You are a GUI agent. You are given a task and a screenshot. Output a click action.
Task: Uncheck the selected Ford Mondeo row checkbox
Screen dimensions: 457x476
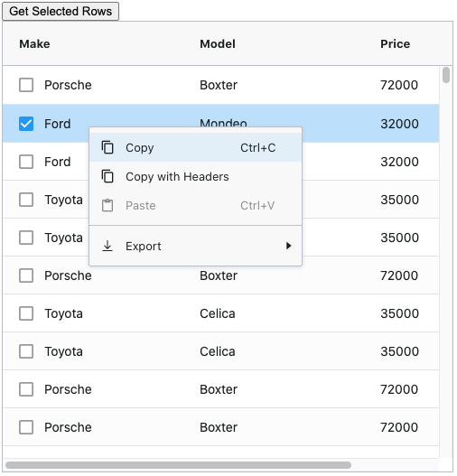pos(26,124)
